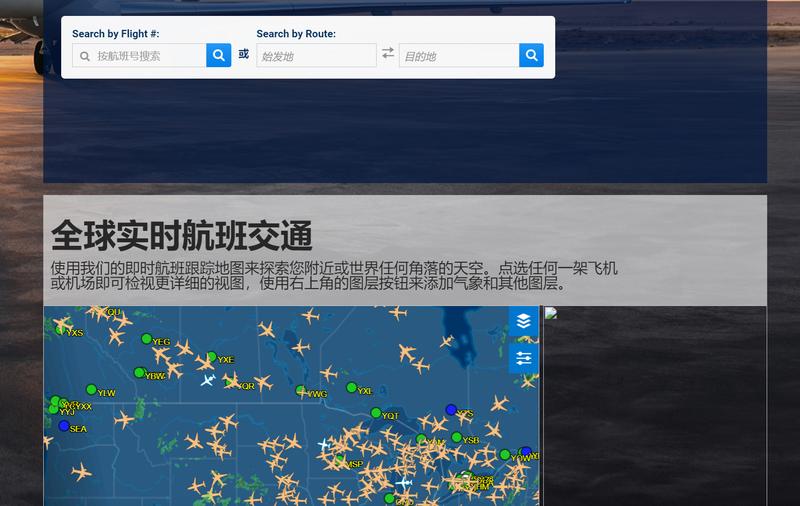Screen dimensions: 800x506
Task: Select the YXE airport marker
Action: point(212,357)
